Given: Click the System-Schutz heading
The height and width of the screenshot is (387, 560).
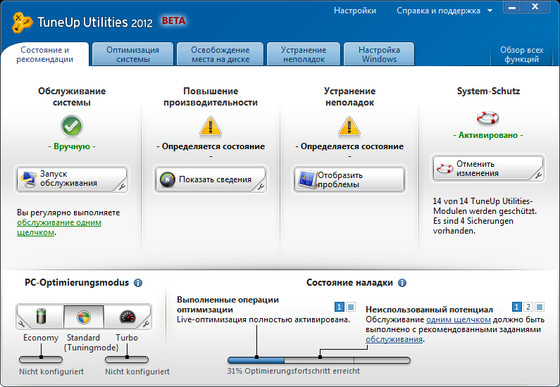Looking at the screenshot, I should (x=488, y=91).
